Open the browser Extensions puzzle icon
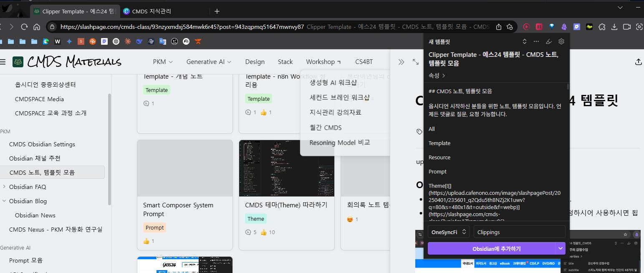 coord(602,27)
